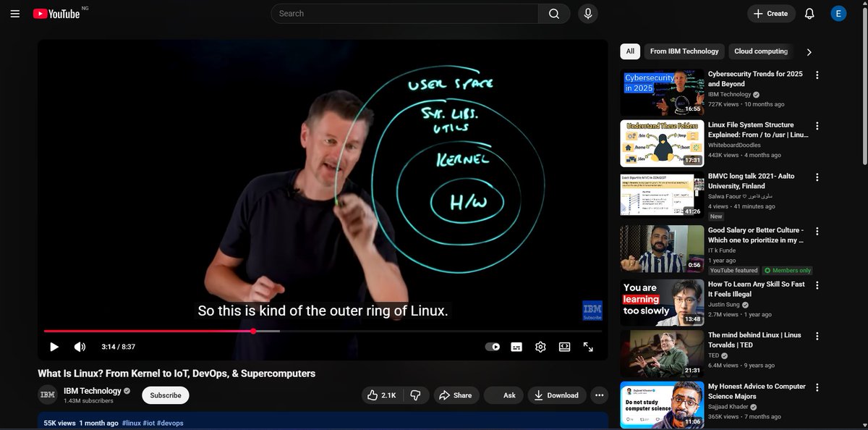Open the three-dot menu on Cybersecurity Trends video
The width and height of the screenshot is (868, 430).
coord(817,75)
